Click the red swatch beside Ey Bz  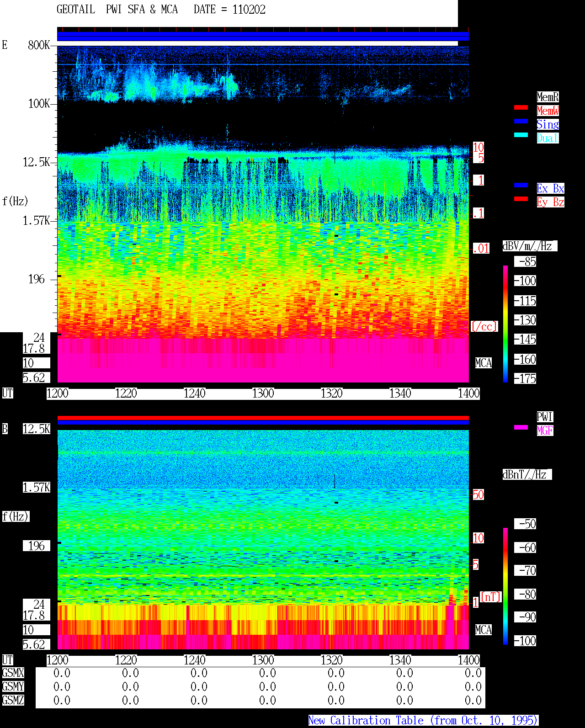(x=521, y=199)
